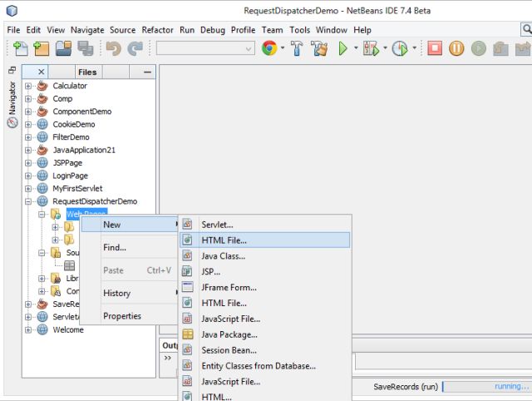Click the green Run Project icon
Viewport: 532px width, 401px height.
pos(343,48)
